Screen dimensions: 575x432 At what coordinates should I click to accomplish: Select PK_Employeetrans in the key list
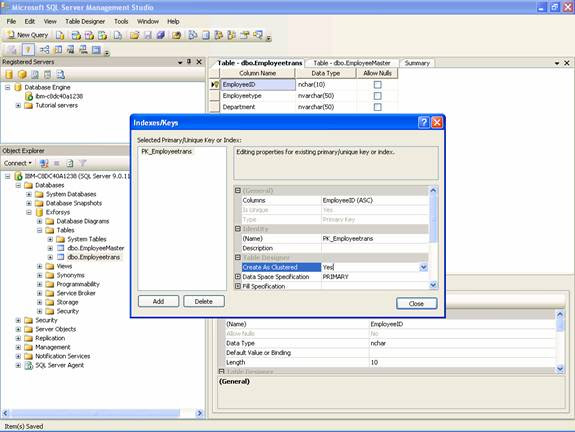pyautogui.click(x=166, y=151)
